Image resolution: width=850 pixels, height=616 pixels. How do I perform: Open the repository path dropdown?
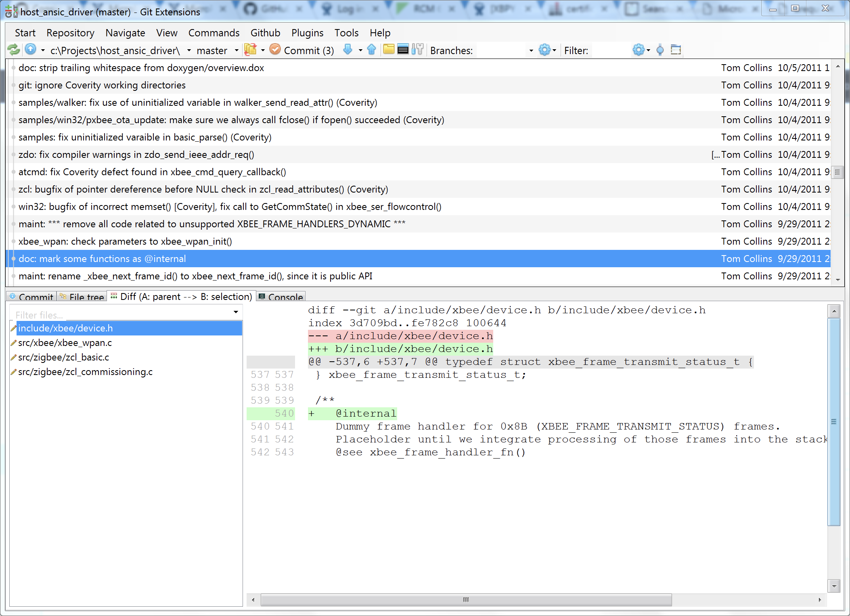[x=188, y=50]
